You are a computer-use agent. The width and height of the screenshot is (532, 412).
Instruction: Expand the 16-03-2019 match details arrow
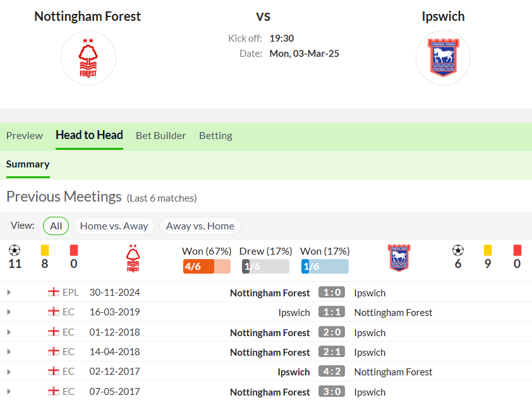(9, 312)
